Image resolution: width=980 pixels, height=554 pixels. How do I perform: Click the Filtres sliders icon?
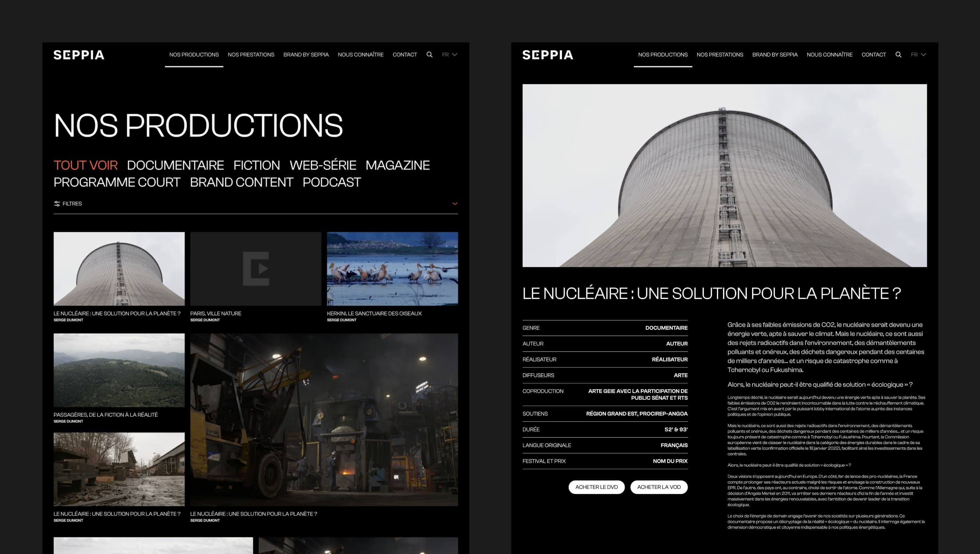pos(57,204)
